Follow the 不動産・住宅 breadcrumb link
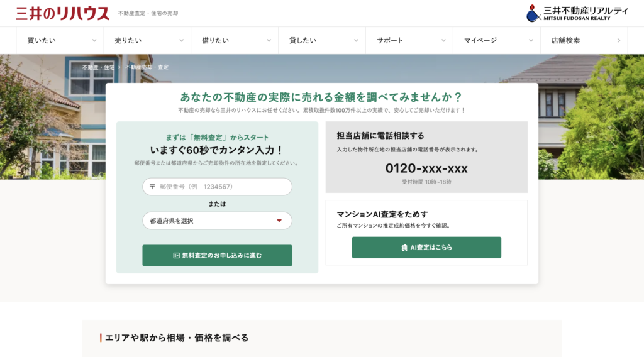 (98, 67)
